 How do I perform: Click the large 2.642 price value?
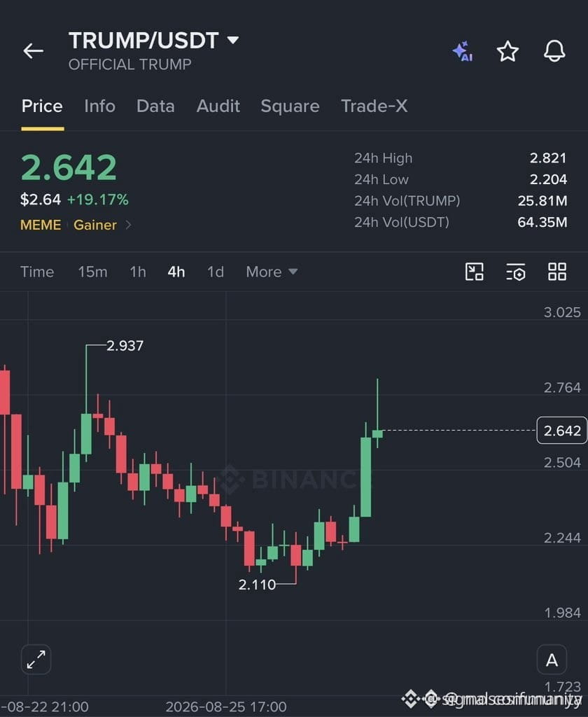click(69, 167)
